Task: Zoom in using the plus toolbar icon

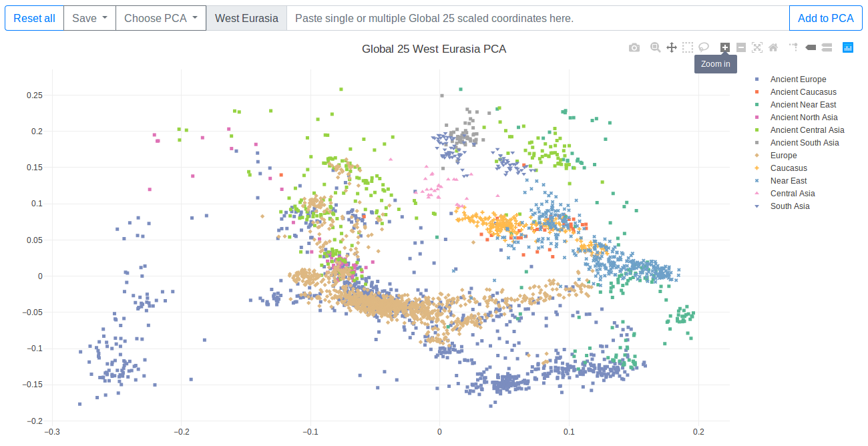Action: pyautogui.click(x=725, y=47)
